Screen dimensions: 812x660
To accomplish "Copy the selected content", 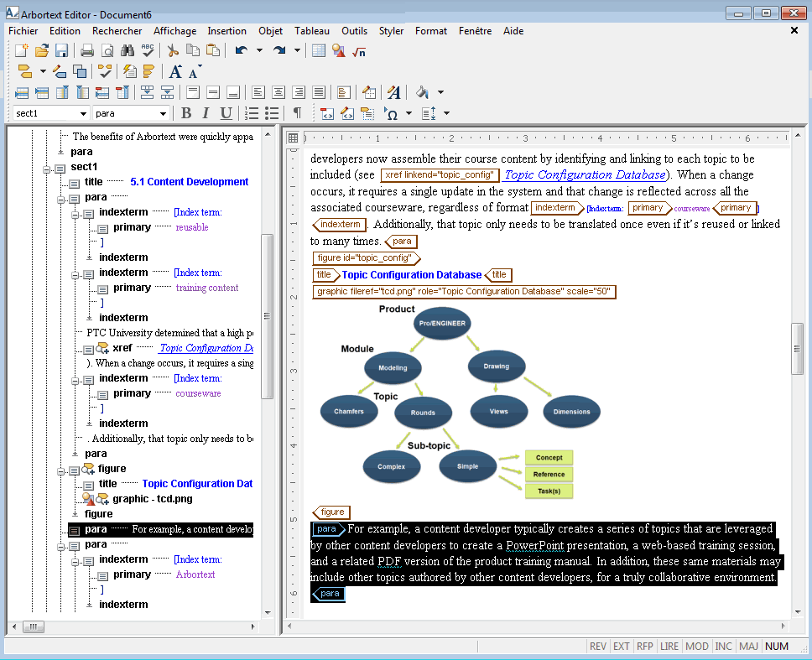I will click(193, 50).
